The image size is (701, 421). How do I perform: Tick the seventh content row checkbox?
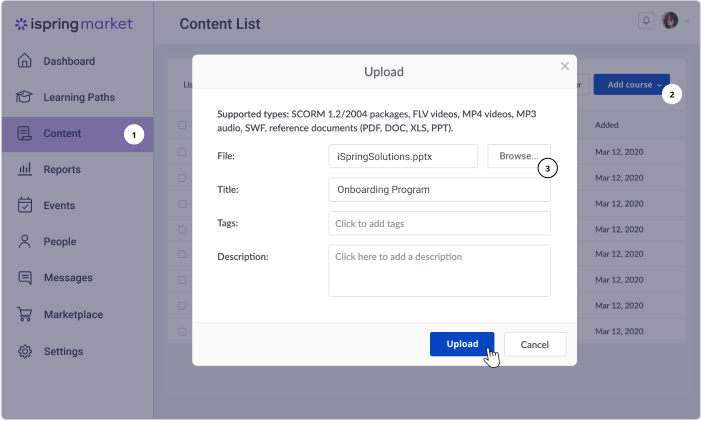[182, 306]
